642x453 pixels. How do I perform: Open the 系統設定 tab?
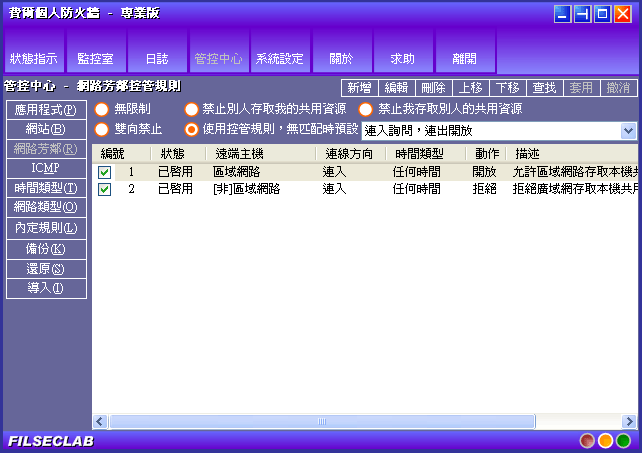tap(279, 58)
